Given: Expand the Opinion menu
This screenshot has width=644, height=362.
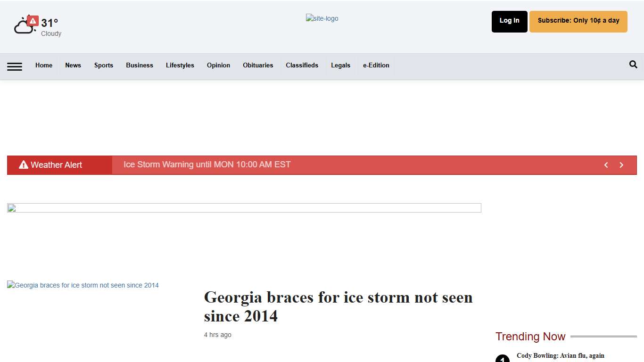Looking at the screenshot, I should [218, 65].
